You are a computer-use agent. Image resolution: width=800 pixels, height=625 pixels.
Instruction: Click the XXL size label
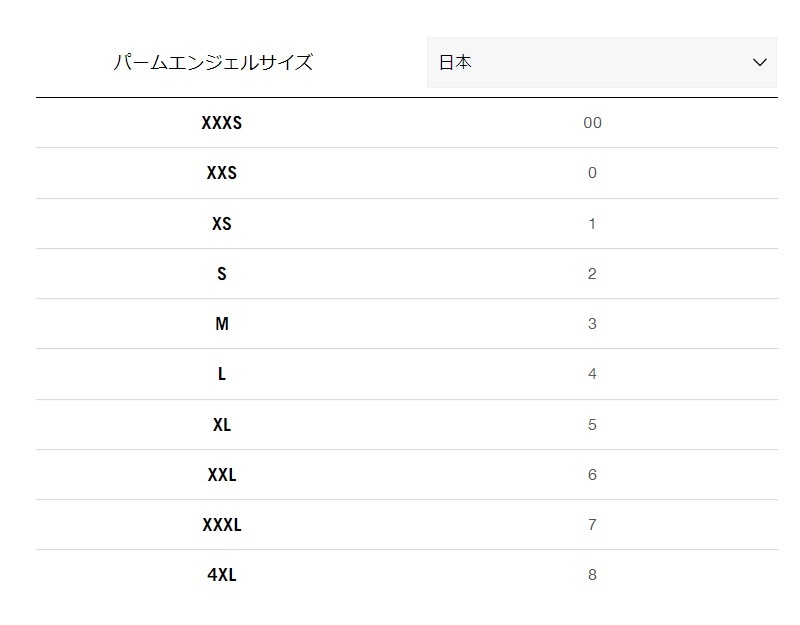[221, 475]
